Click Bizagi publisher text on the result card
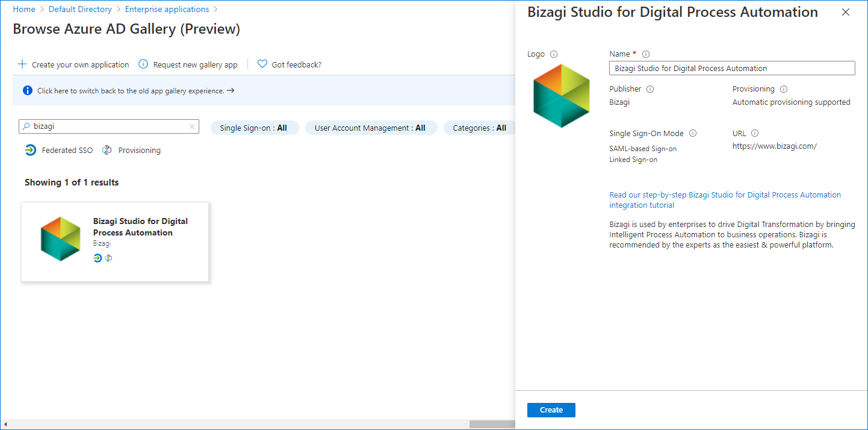This screenshot has height=430, width=868. pos(102,244)
